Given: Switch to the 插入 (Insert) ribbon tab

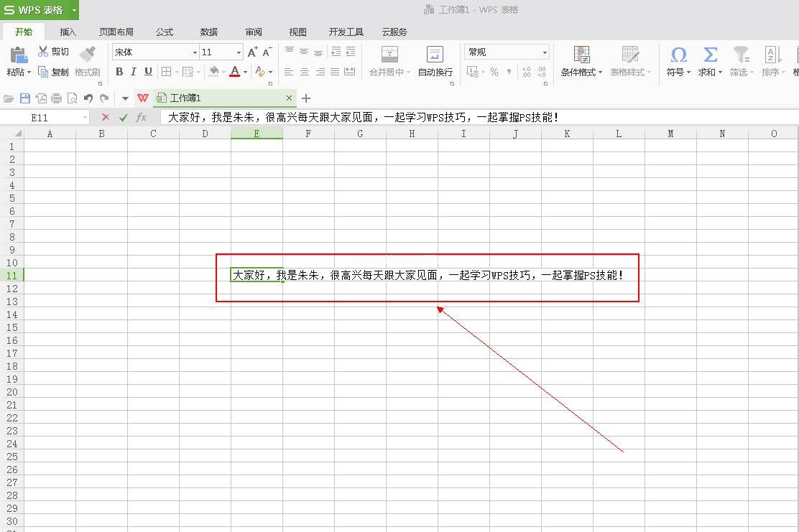Looking at the screenshot, I should [x=68, y=32].
